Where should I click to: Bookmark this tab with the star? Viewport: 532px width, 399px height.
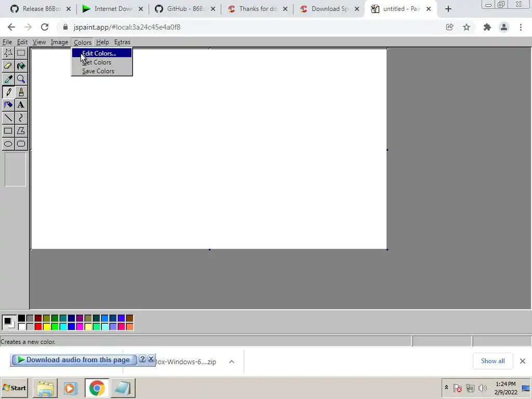tap(467, 27)
